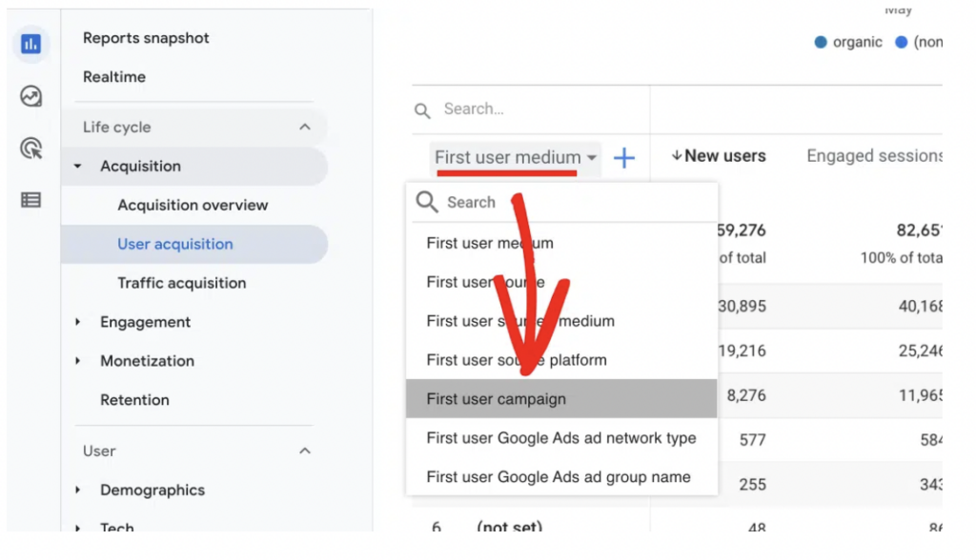Open the First user medium dimension dropdown
Image resolution: width=976 pixels, height=560 pixels.
click(x=516, y=158)
